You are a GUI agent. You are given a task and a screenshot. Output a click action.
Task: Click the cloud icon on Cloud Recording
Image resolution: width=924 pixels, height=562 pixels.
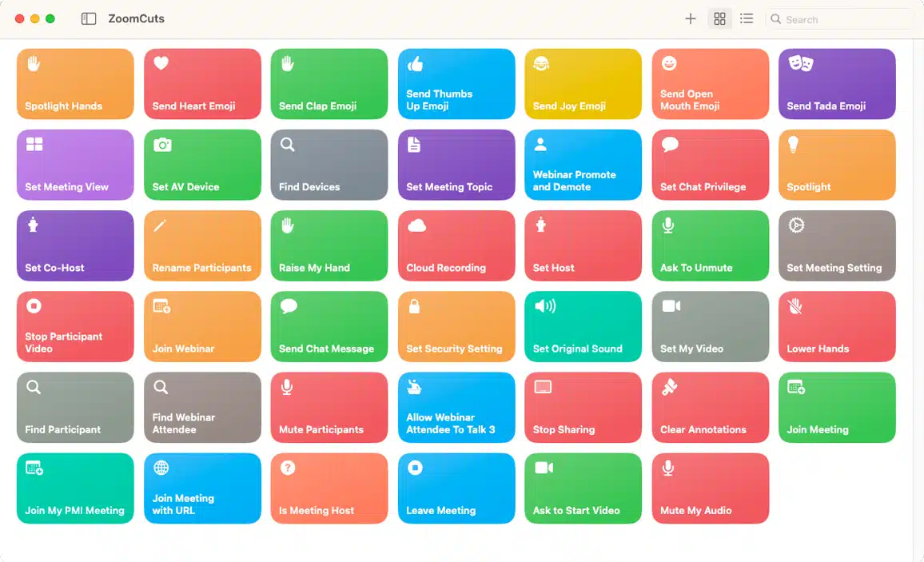click(x=416, y=225)
